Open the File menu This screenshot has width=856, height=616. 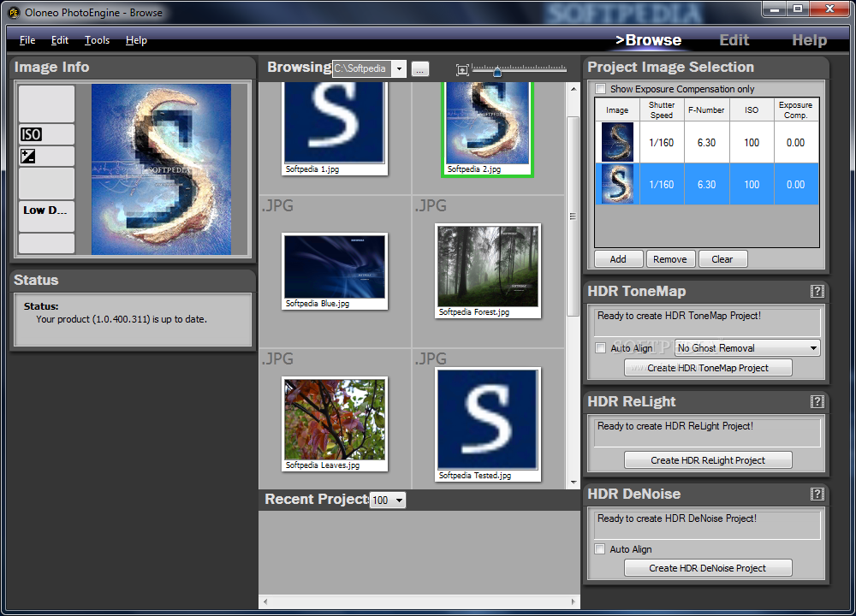point(27,40)
